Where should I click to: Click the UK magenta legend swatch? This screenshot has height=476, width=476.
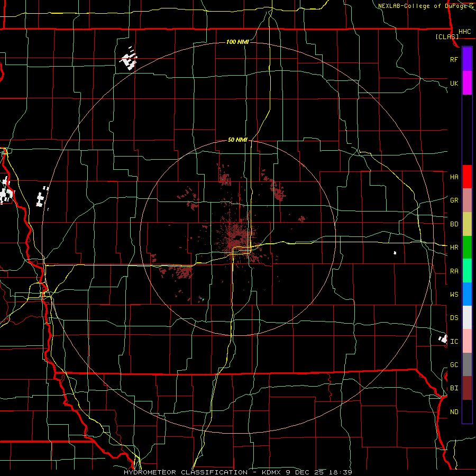(x=467, y=83)
